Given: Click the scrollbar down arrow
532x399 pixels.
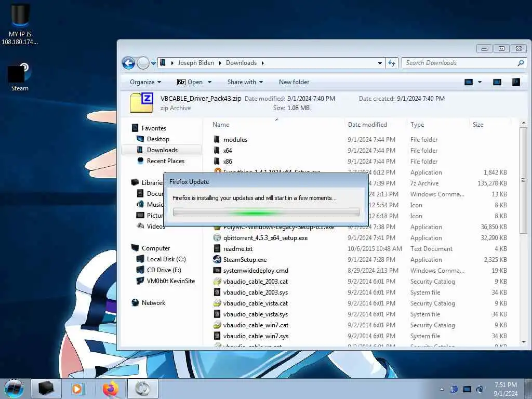Looking at the screenshot, I should [524, 342].
